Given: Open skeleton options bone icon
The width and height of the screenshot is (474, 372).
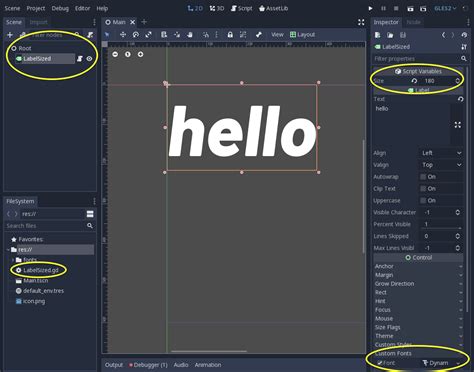Looking at the screenshot, I should point(259,34).
